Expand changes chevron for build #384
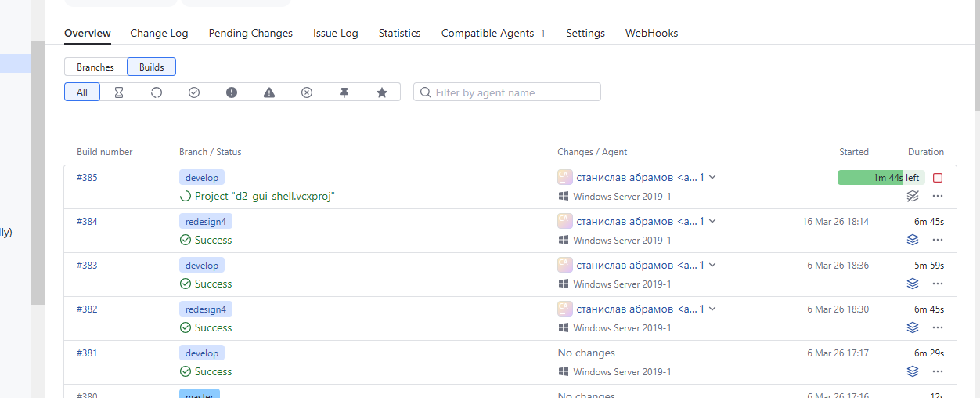Screen dimensions: 980x398 [712, 221]
